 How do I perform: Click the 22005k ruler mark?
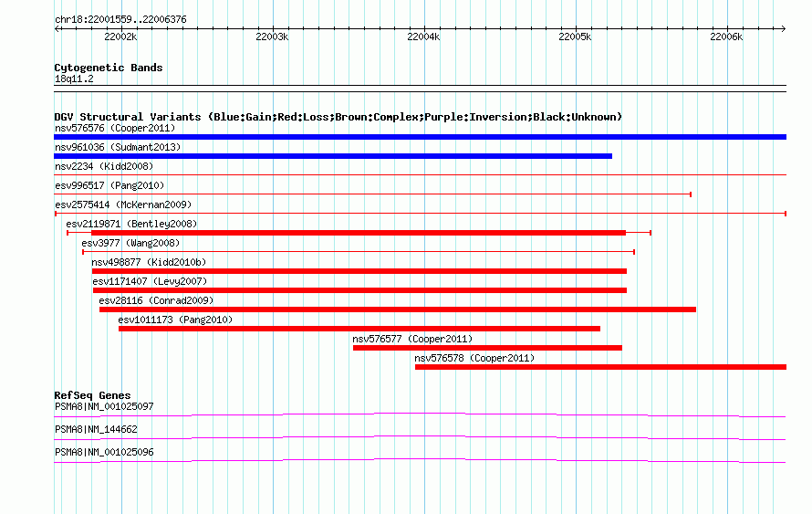(575, 37)
